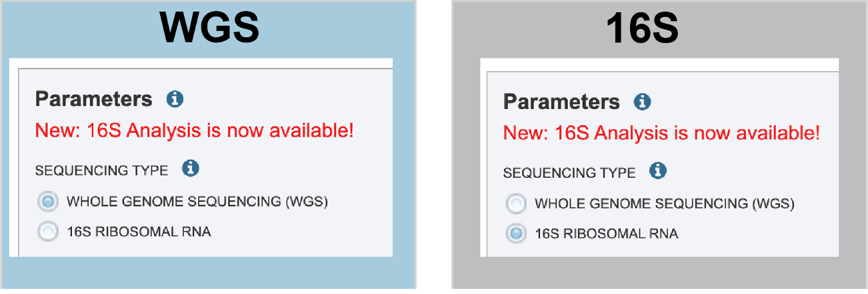Click the Parameters heading in the 16S panel

pyautogui.click(x=561, y=102)
